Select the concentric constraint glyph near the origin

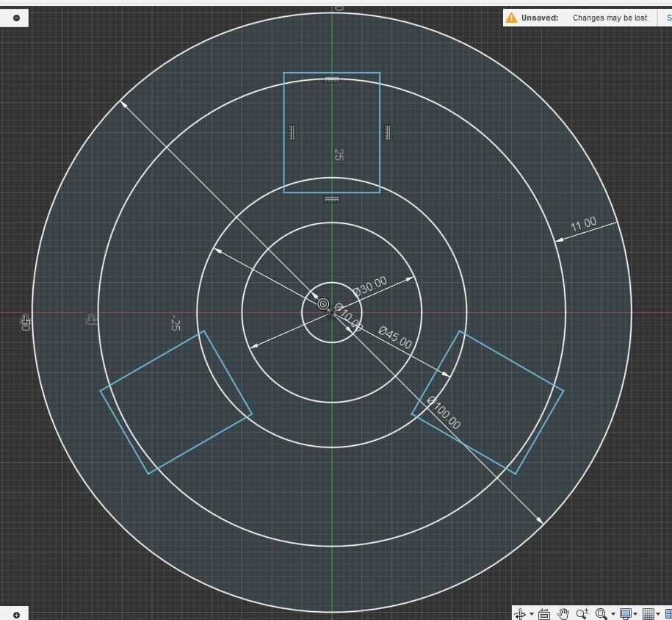point(323,304)
